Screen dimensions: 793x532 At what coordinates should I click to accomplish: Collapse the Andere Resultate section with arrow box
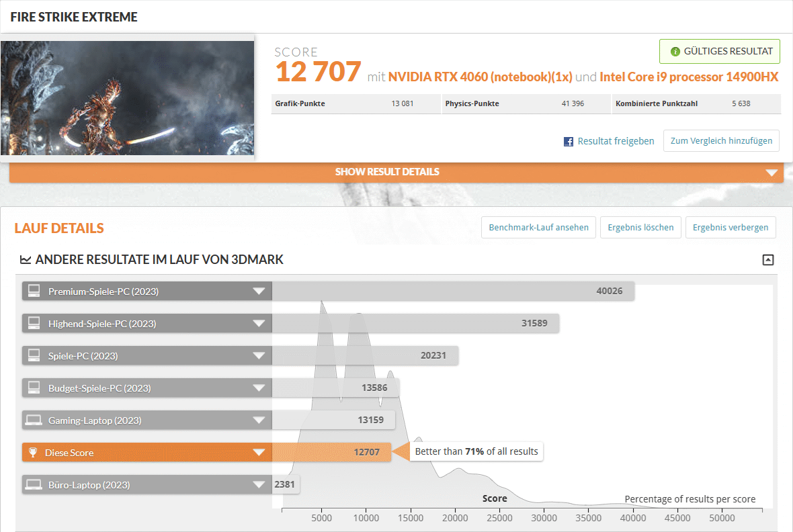[x=768, y=260]
